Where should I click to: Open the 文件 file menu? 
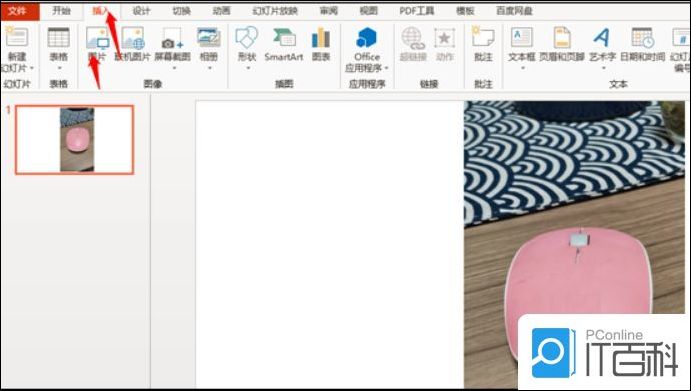[x=19, y=11]
